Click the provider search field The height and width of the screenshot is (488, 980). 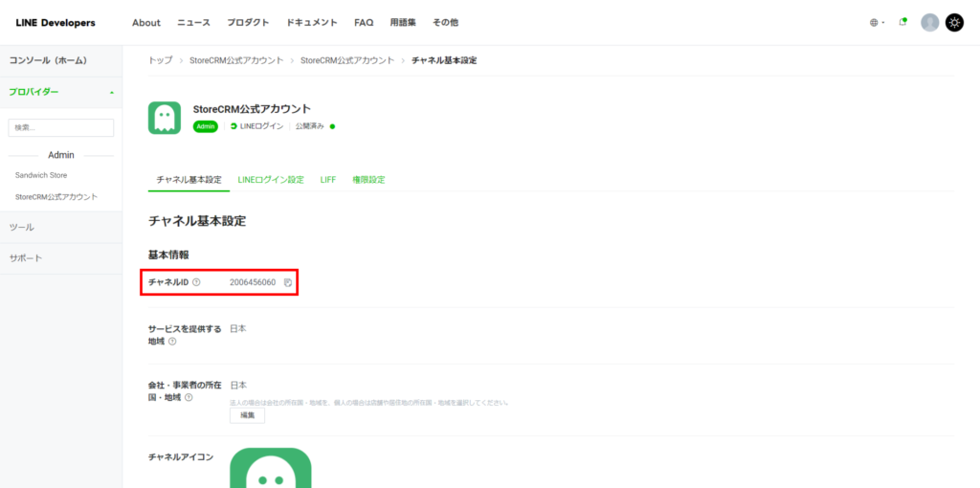[61, 127]
